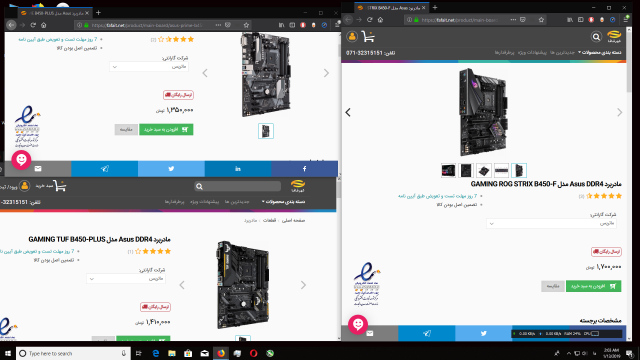Go back in the top-left Firefox window
The image size is (640, 360).
(11, 25)
